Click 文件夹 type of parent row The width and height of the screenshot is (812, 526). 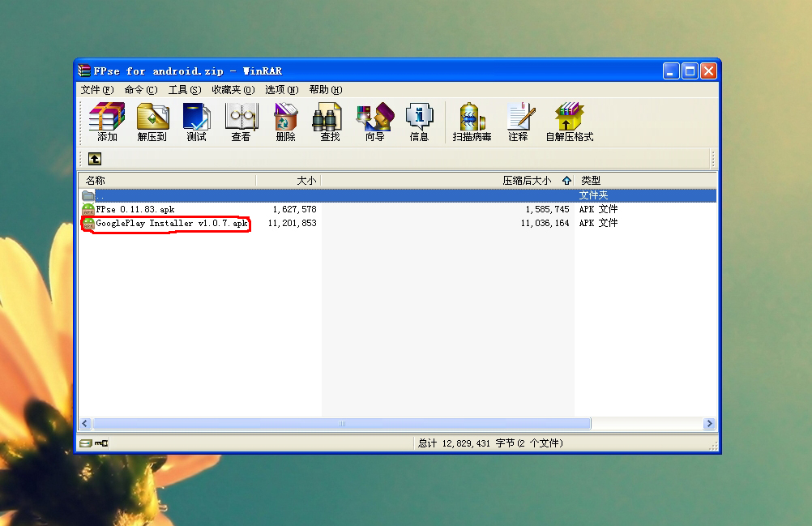click(x=593, y=195)
